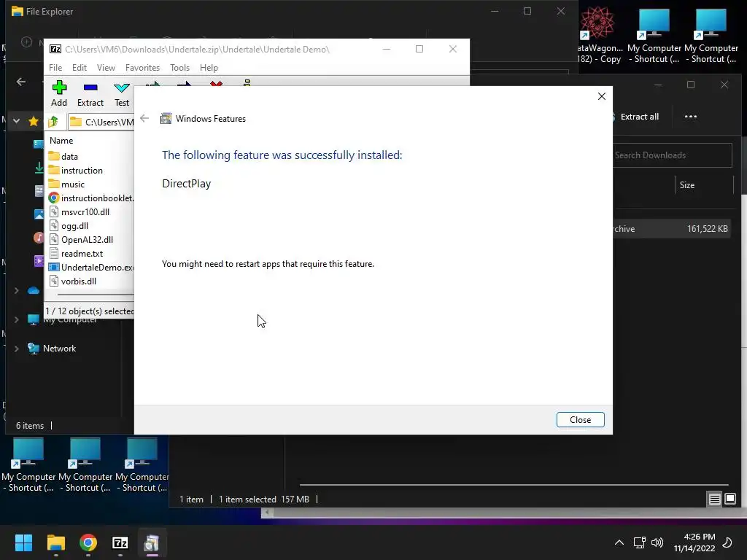Click the new item plus icon in File Explorer

coord(27,42)
